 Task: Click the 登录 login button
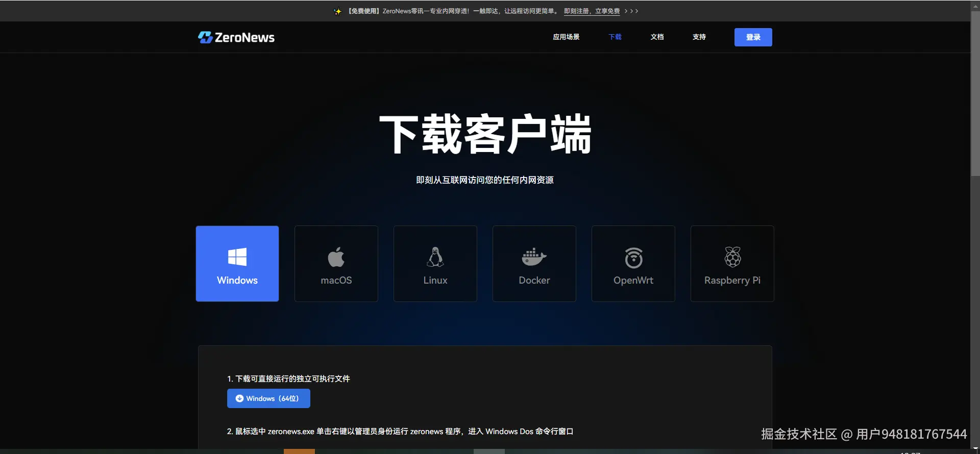pyautogui.click(x=753, y=37)
